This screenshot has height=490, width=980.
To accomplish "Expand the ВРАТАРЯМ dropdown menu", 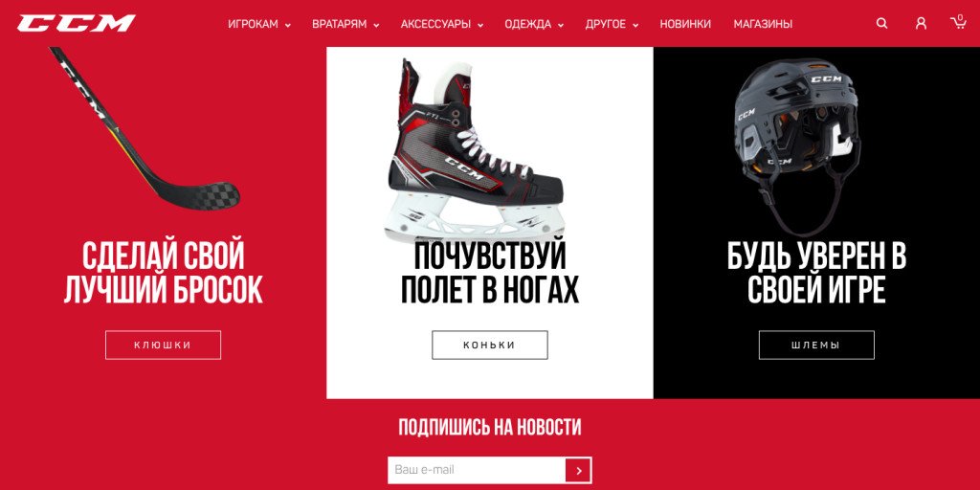I will click(345, 24).
